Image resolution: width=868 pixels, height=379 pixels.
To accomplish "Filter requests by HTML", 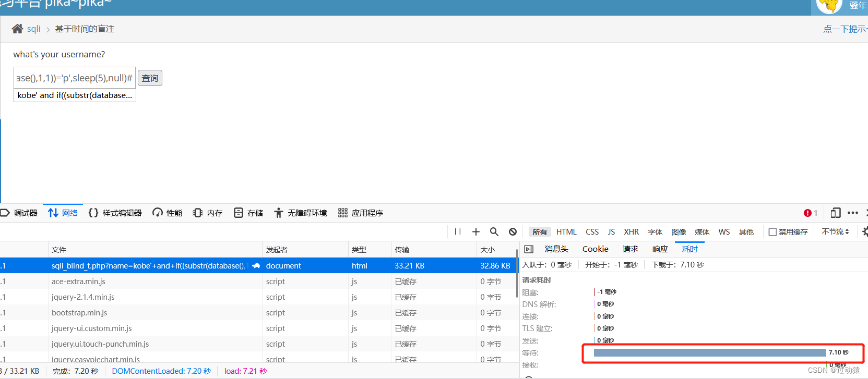I will (x=566, y=232).
